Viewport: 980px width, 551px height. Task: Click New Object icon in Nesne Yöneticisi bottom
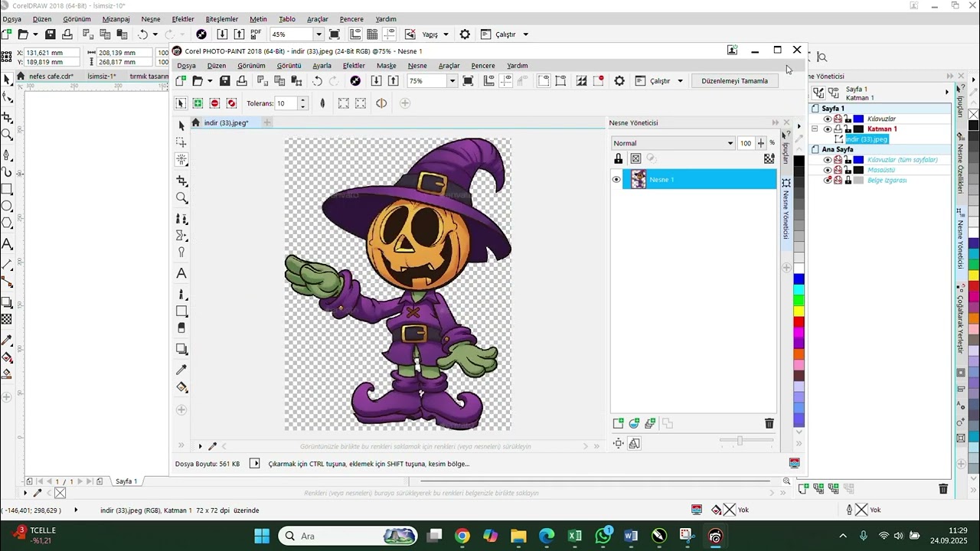coord(618,423)
